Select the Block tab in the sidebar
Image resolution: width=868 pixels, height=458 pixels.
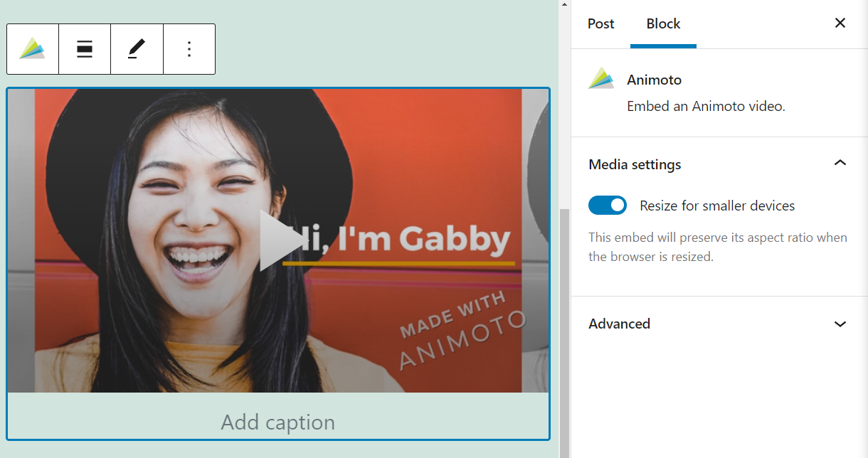tap(663, 23)
